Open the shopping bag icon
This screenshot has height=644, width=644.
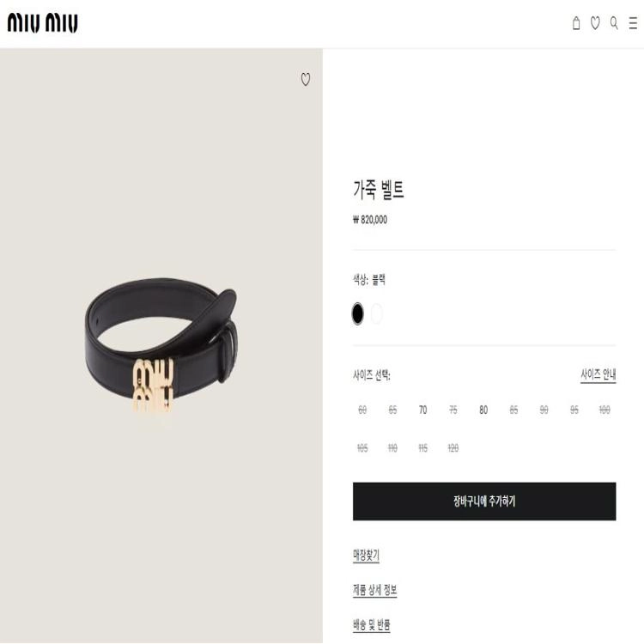tap(576, 23)
